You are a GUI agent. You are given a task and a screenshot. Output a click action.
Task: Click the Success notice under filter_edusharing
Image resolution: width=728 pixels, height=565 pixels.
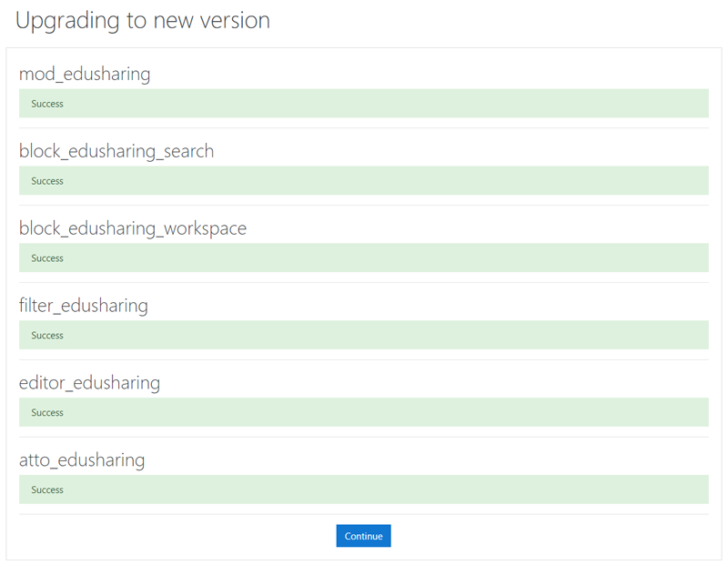click(363, 336)
